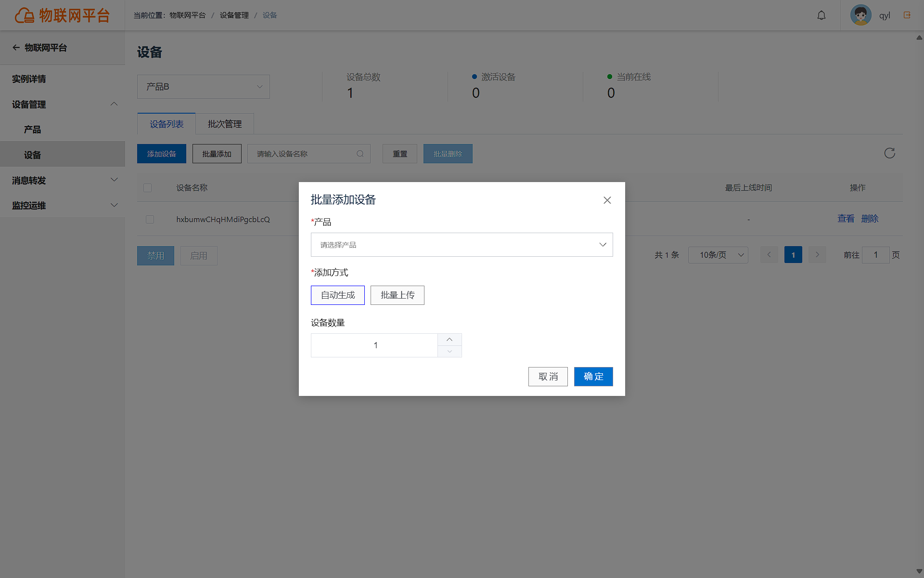
Task: Click 物联网平台 in the breadcrumb
Action: point(188,15)
